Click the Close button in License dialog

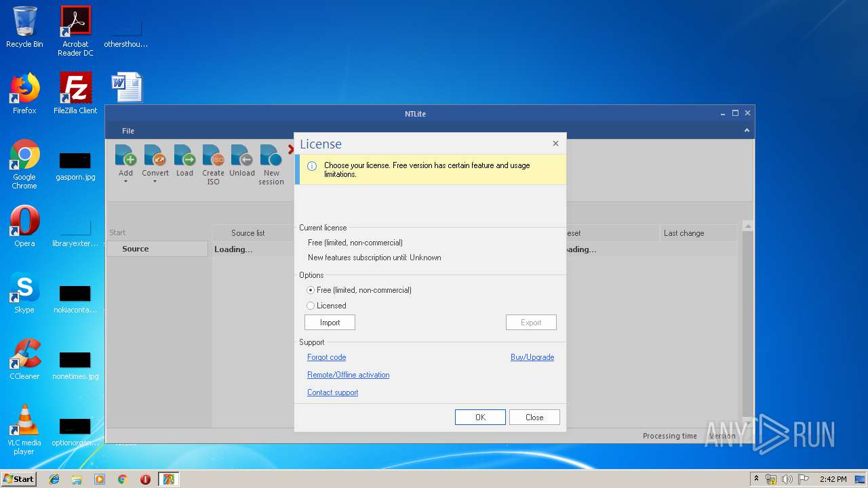click(x=534, y=418)
